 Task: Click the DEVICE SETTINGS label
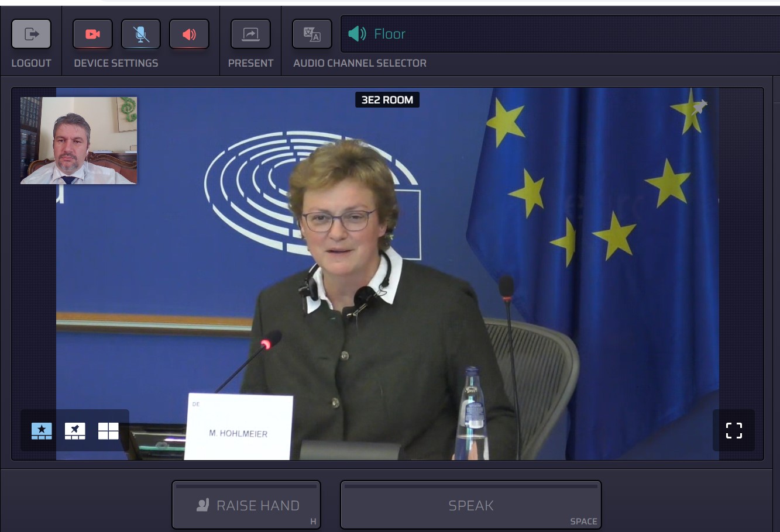pos(116,63)
